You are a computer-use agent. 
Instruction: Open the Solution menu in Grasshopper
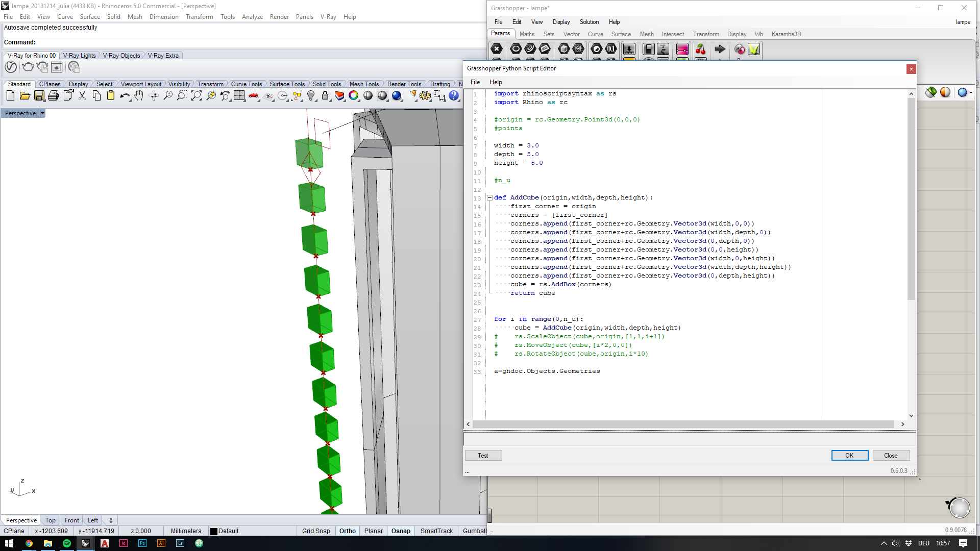coord(589,22)
